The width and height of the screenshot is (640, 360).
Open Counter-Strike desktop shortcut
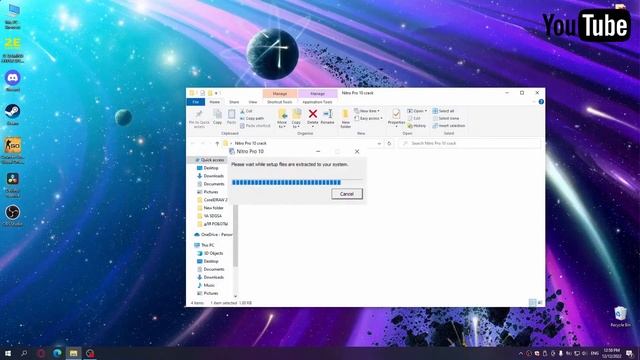click(x=13, y=151)
